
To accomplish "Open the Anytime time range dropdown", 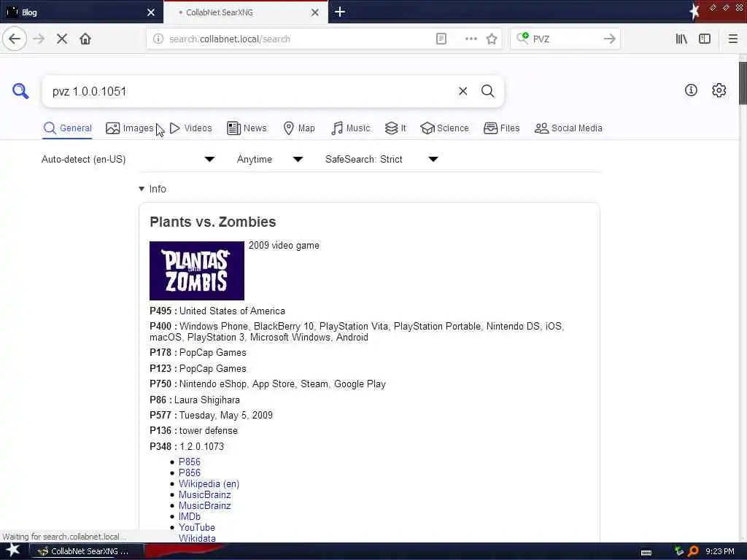I will 270,159.
